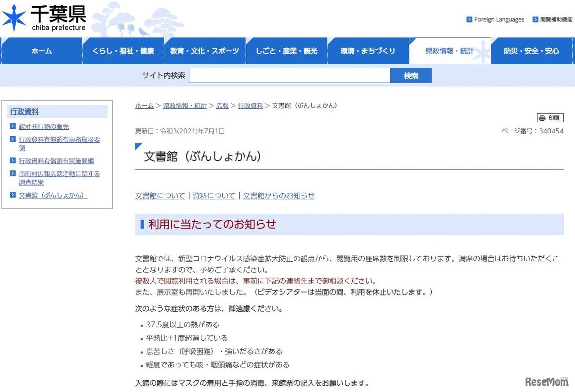Open the 県政情報・統計 navigation tab
This screenshot has height=392, width=575.
point(451,51)
